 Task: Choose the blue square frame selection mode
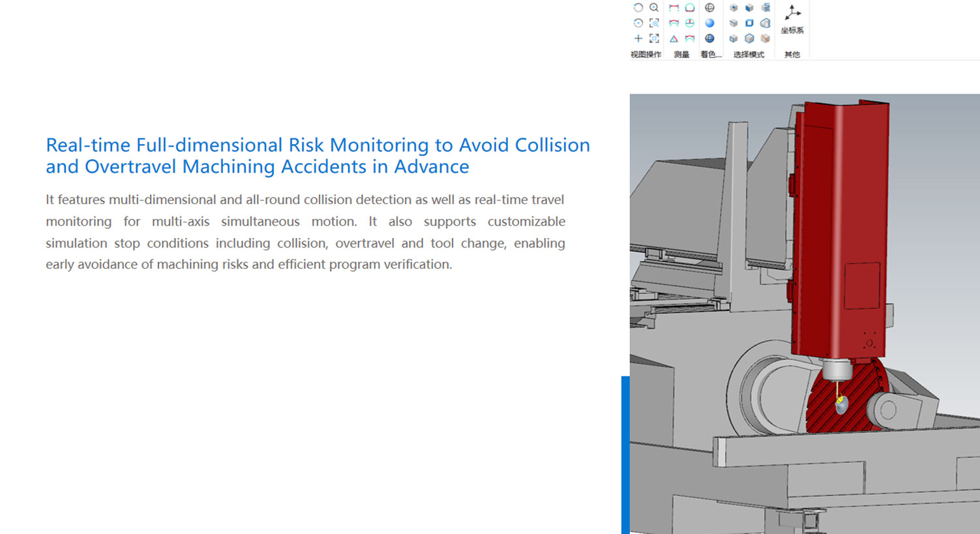(x=749, y=23)
